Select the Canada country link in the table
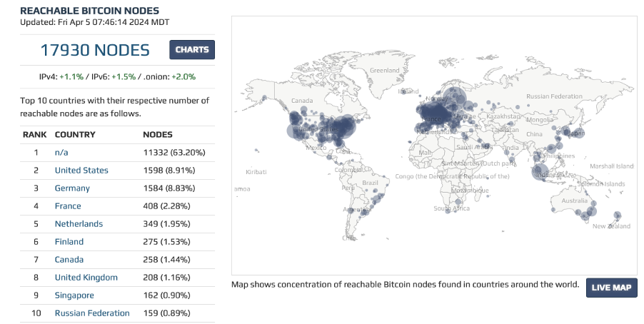 69,260
